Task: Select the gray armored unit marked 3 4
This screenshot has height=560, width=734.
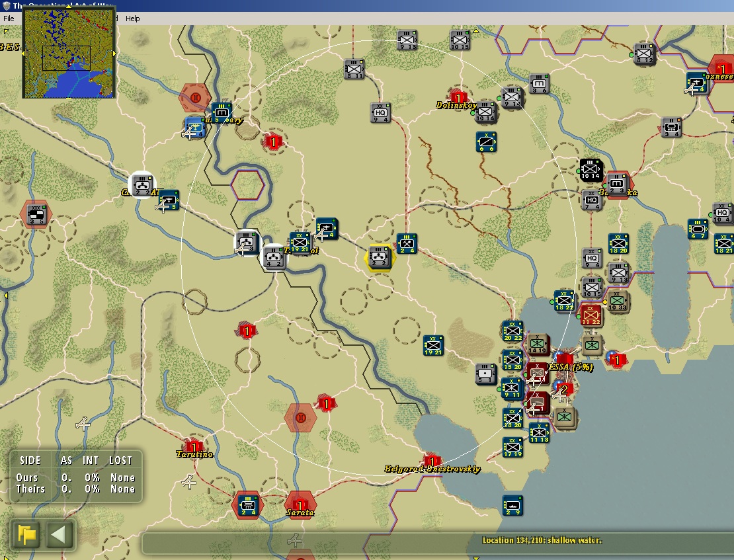Action: (x=671, y=128)
